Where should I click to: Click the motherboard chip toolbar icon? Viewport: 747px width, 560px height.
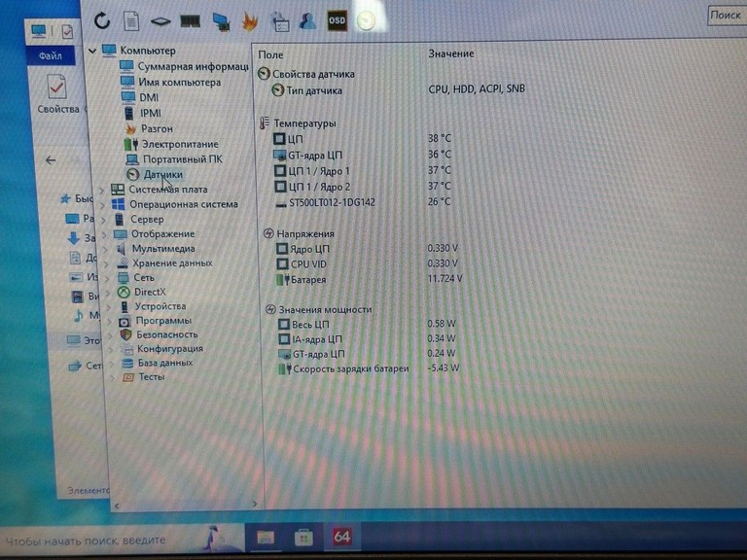[160, 21]
